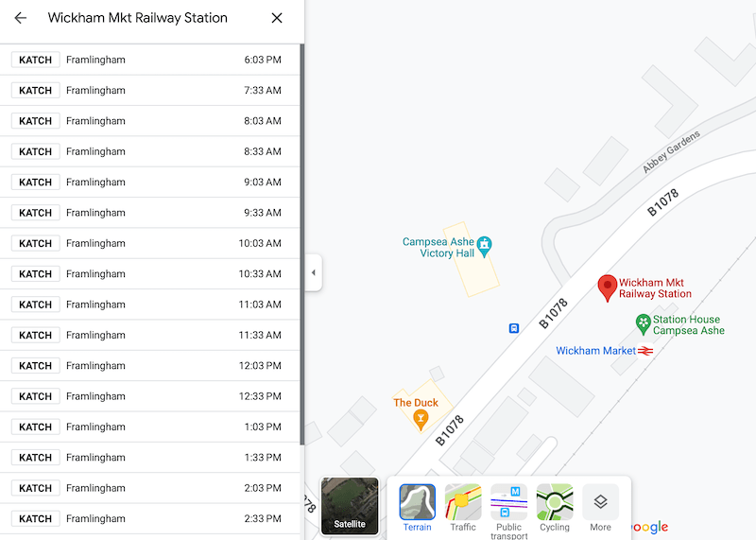Click the blue bus stop icon on B1078
This screenshot has height=540, width=756.
(514, 328)
